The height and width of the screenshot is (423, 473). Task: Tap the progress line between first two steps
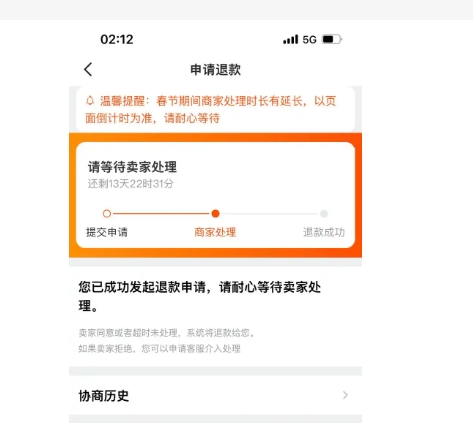pos(161,214)
